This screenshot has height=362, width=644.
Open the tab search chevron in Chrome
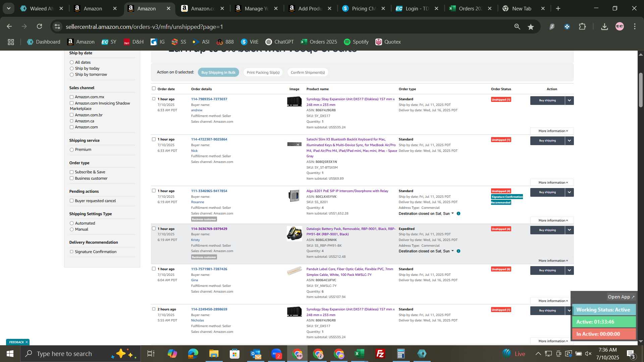(x=9, y=8)
